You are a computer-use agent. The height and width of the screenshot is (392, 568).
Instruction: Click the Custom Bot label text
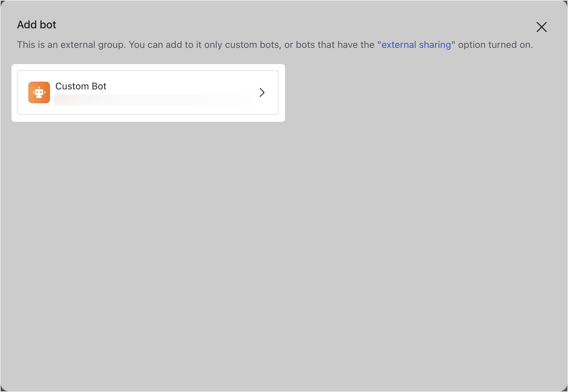(x=80, y=86)
